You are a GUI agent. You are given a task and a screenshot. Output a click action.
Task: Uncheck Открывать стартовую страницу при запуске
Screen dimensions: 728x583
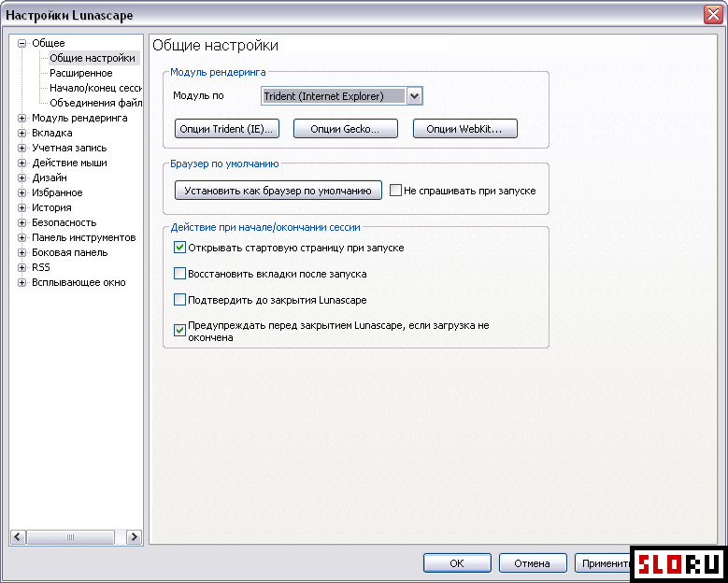[179, 248]
